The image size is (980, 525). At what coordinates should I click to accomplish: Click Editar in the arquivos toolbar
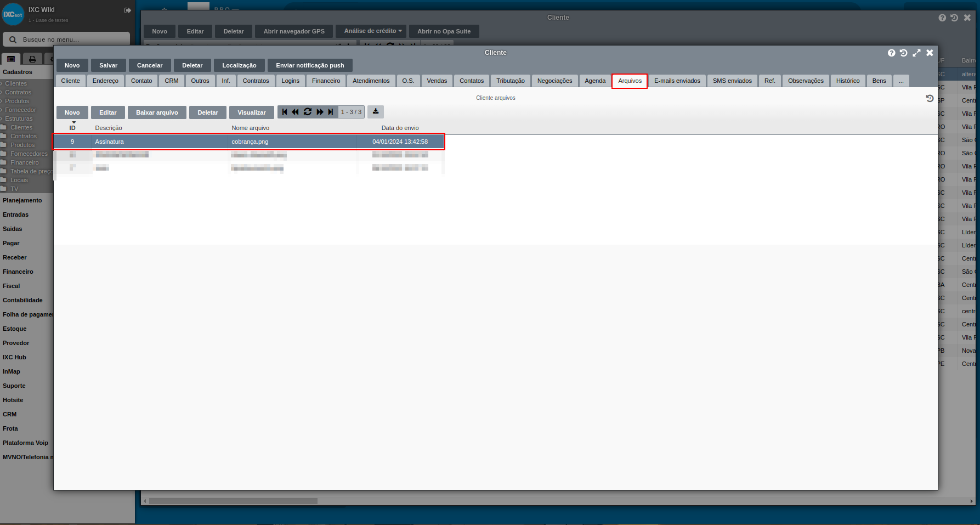coord(108,112)
